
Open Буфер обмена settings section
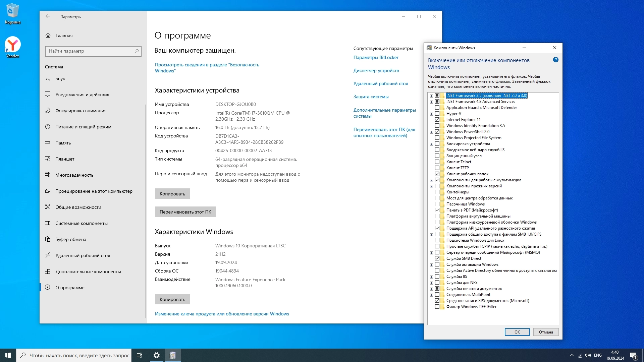click(x=71, y=239)
